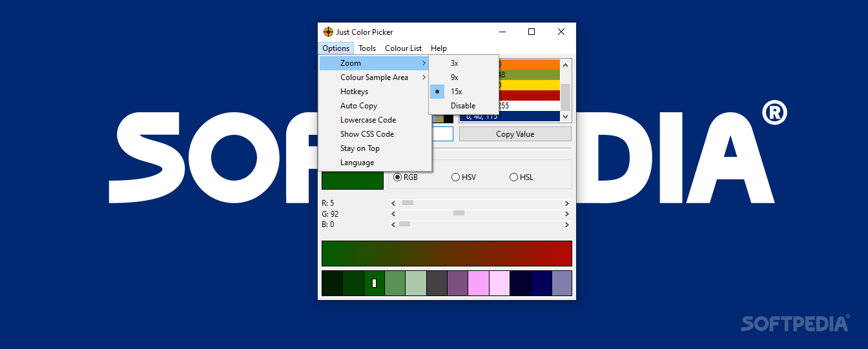Click the Copy Value button

(515, 134)
